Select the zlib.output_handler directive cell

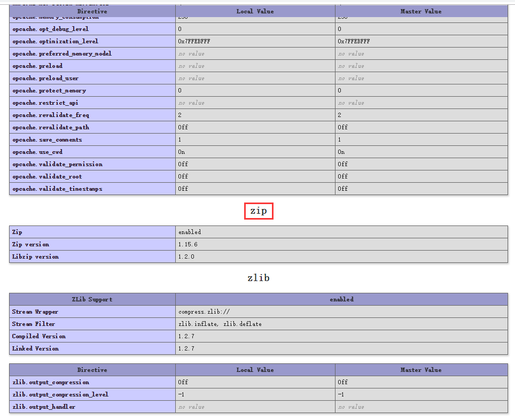click(43, 407)
